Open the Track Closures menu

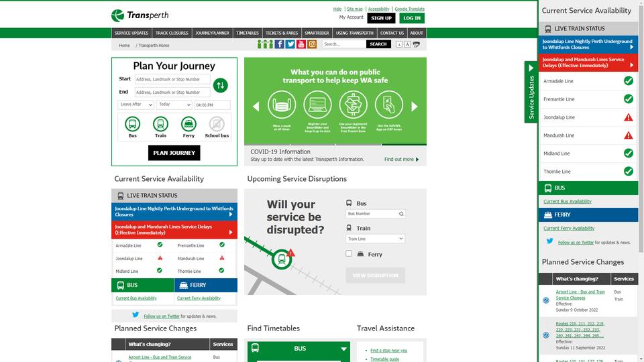pyautogui.click(x=172, y=34)
